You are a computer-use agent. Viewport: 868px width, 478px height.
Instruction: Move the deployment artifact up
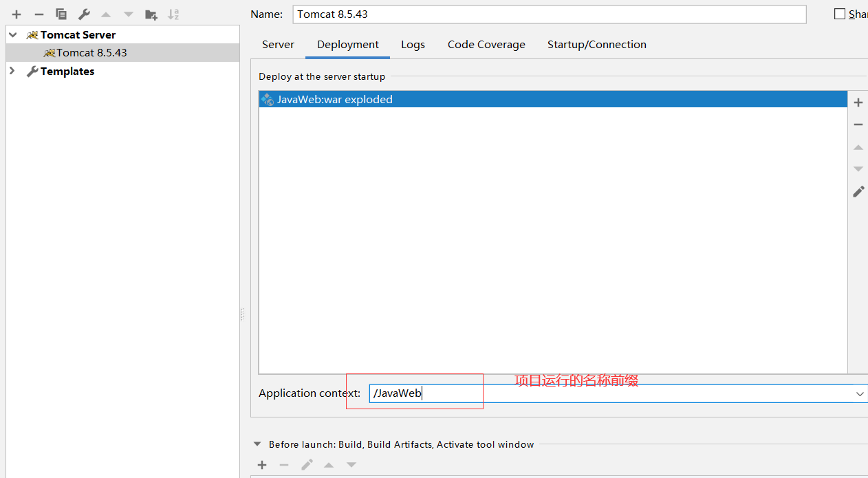click(x=858, y=147)
